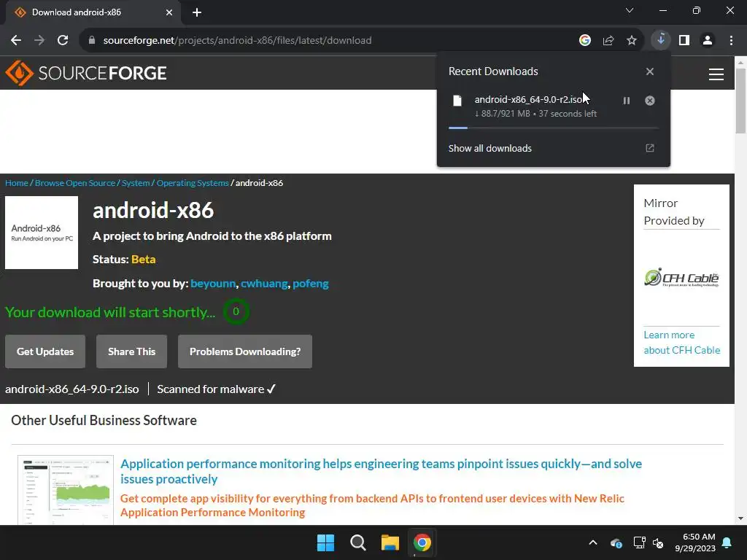Open Chrome three-dot menu
This screenshot has width=747, height=560.
731,41
